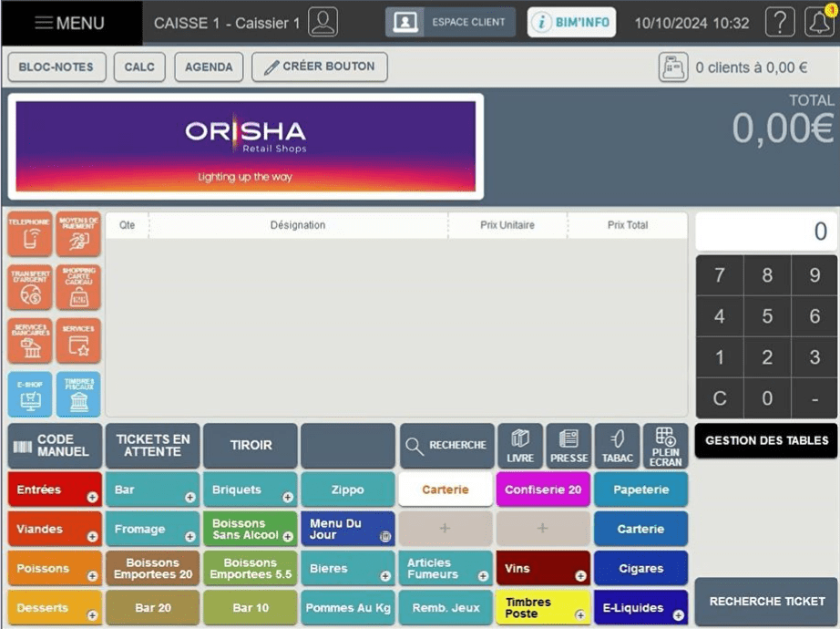Open the cashier user profile icon
Screen dimensions: 840x629
point(323,22)
